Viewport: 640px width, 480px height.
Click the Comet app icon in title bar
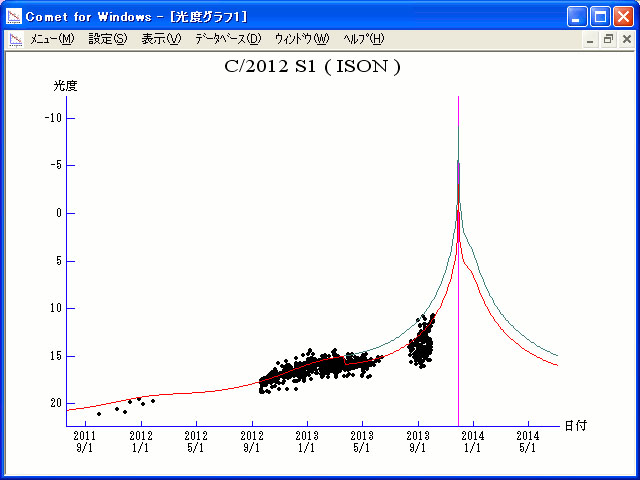(x=14, y=17)
